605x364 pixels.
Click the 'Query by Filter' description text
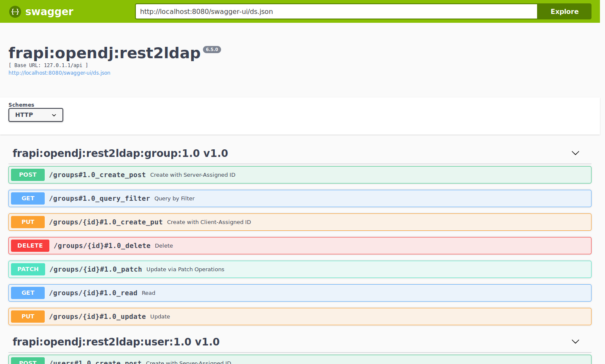tap(174, 199)
